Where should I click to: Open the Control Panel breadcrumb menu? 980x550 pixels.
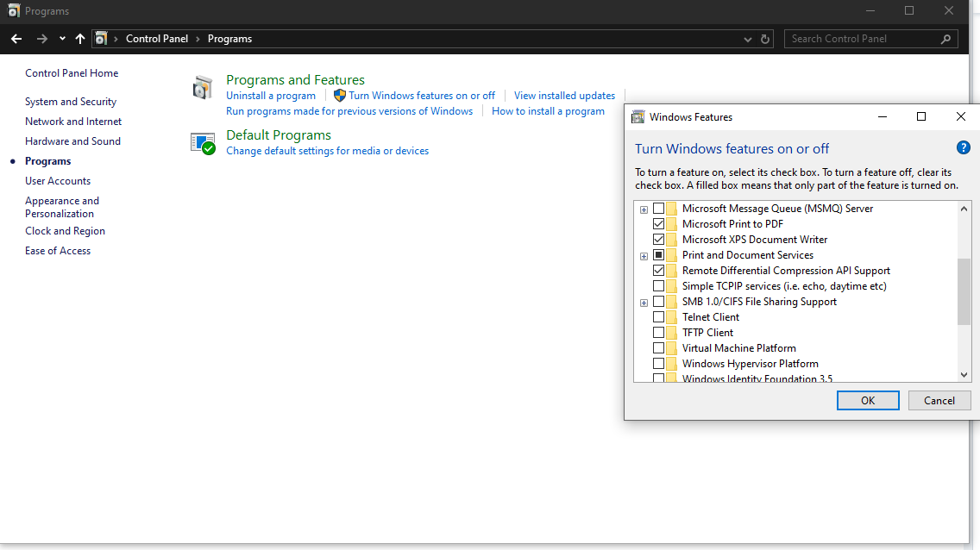coord(157,39)
